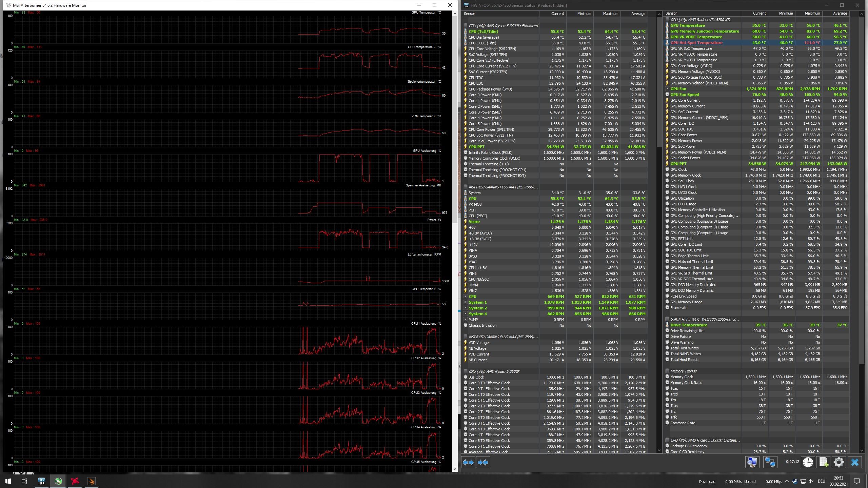
Task: Select the GPU Memory Junction Temperature row
Action: tap(757, 31)
